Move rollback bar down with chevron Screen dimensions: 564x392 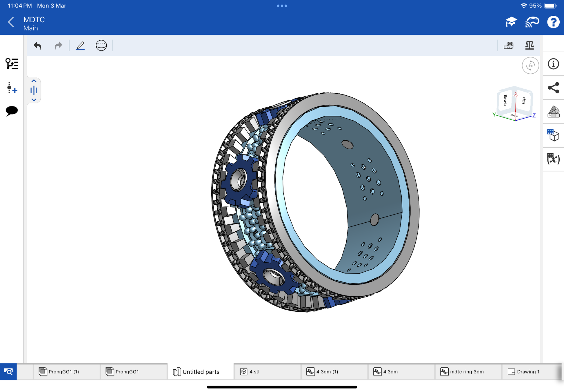(x=34, y=100)
